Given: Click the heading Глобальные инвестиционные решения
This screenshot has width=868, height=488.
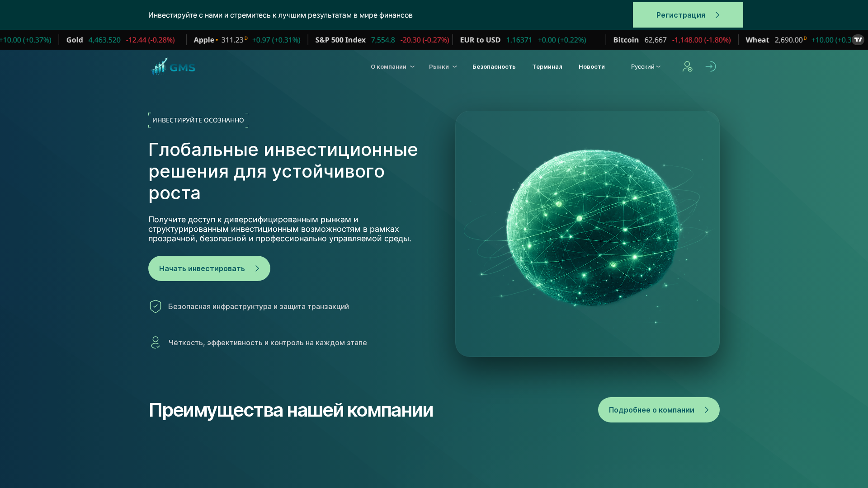Looking at the screenshot, I should [x=283, y=171].
